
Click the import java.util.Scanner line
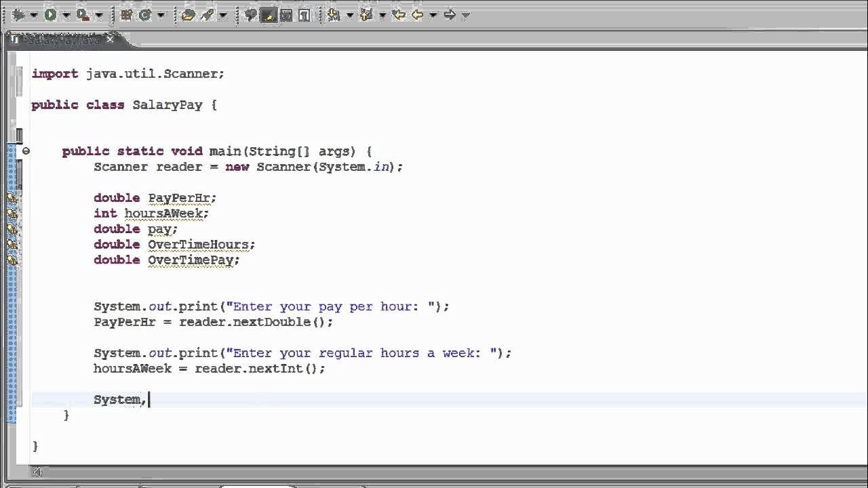coord(128,74)
